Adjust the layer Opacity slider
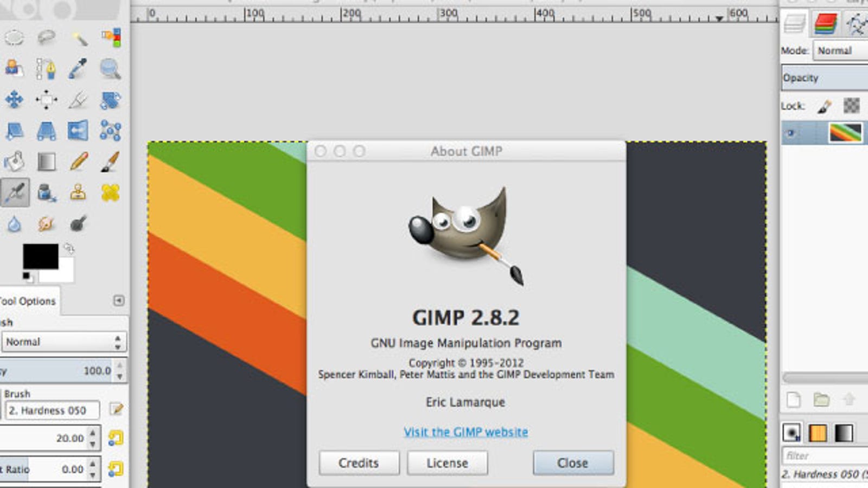 (x=825, y=78)
